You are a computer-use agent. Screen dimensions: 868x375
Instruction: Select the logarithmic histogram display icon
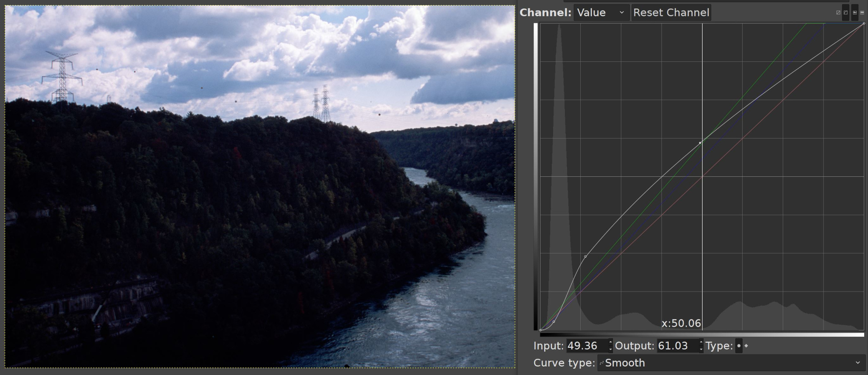click(x=862, y=13)
